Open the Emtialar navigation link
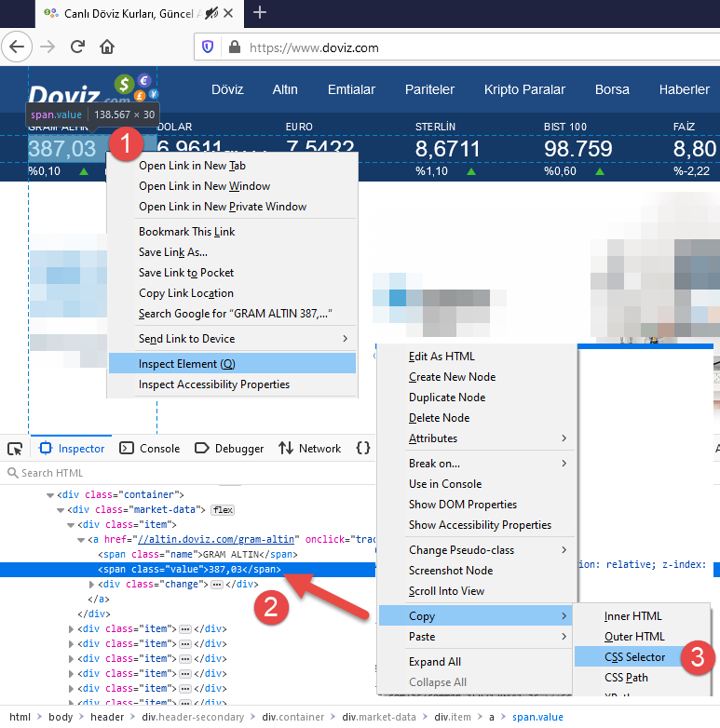720x728 pixels. 351,89
